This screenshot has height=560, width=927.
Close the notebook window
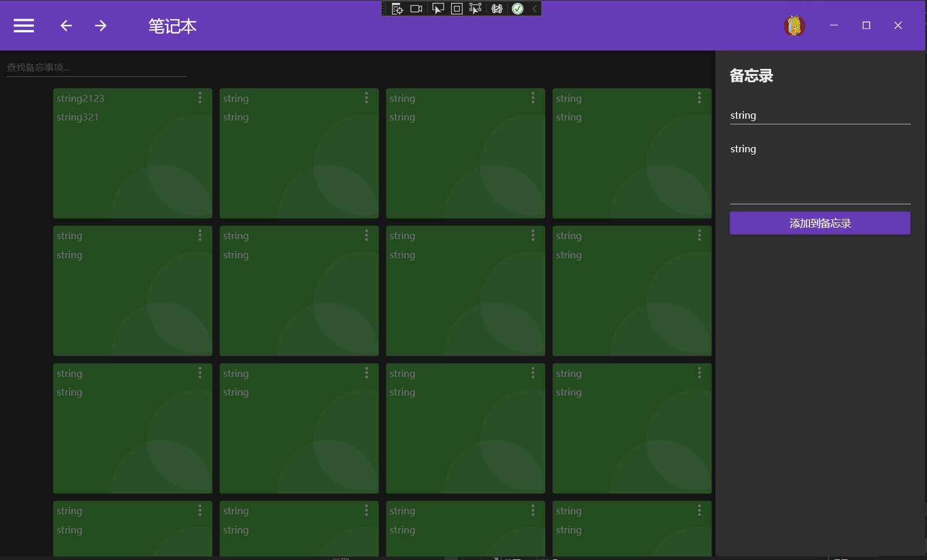(x=898, y=25)
